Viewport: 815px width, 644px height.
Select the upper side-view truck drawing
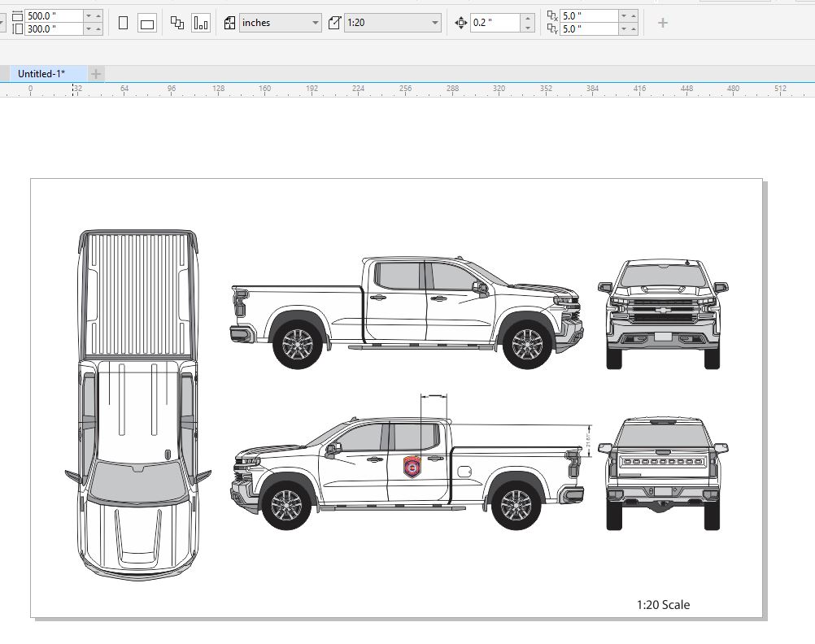click(407, 312)
